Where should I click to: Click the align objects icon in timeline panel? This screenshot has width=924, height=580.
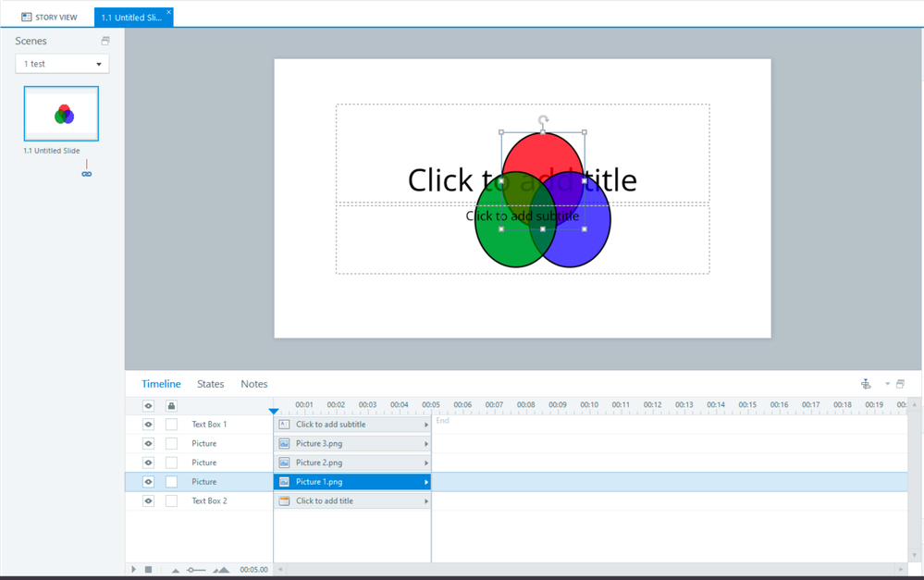point(866,384)
